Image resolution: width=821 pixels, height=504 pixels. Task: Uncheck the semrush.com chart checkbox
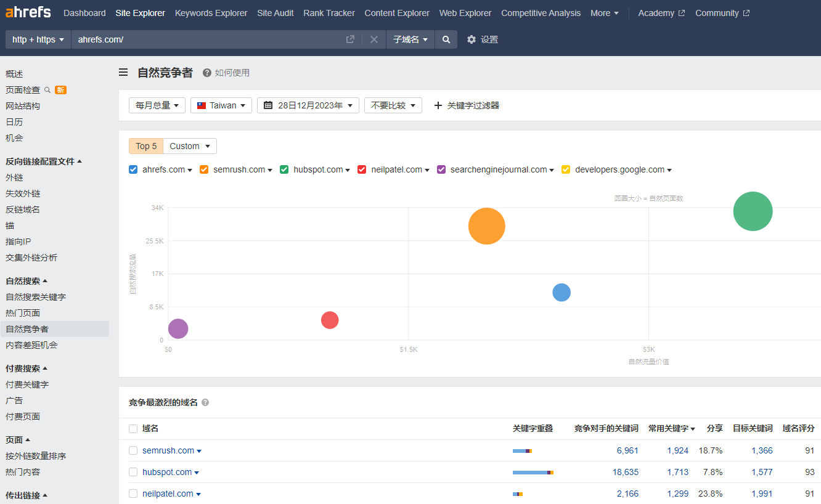click(204, 169)
